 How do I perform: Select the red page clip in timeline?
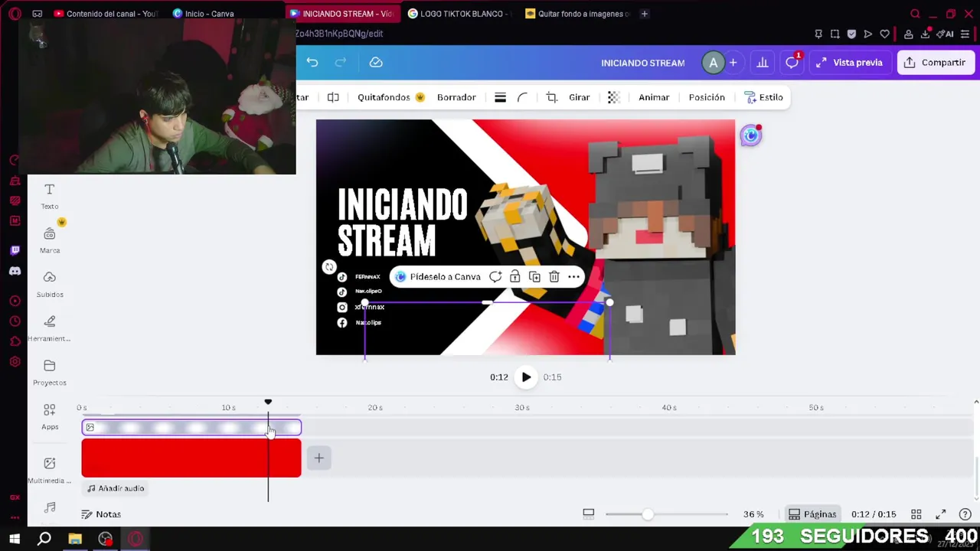pos(191,458)
